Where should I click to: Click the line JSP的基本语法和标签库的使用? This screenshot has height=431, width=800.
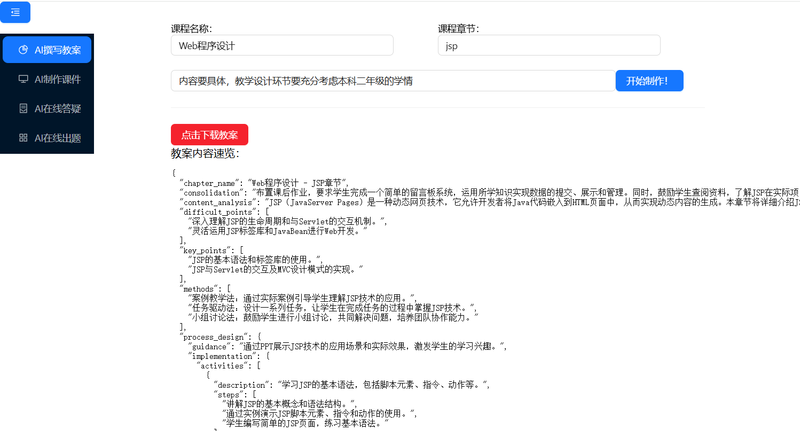click(x=255, y=260)
